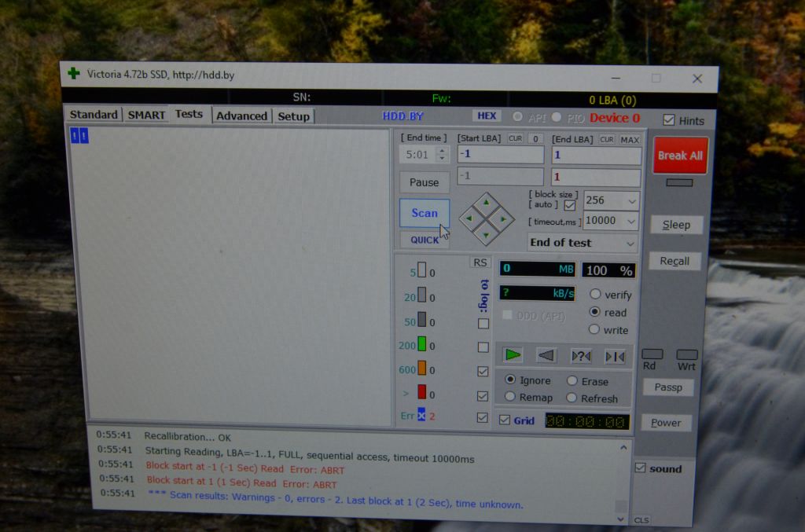The width and height of the screenshot is (805, 532).
Task: Toggle the sound checkbox
Action: 640,468
